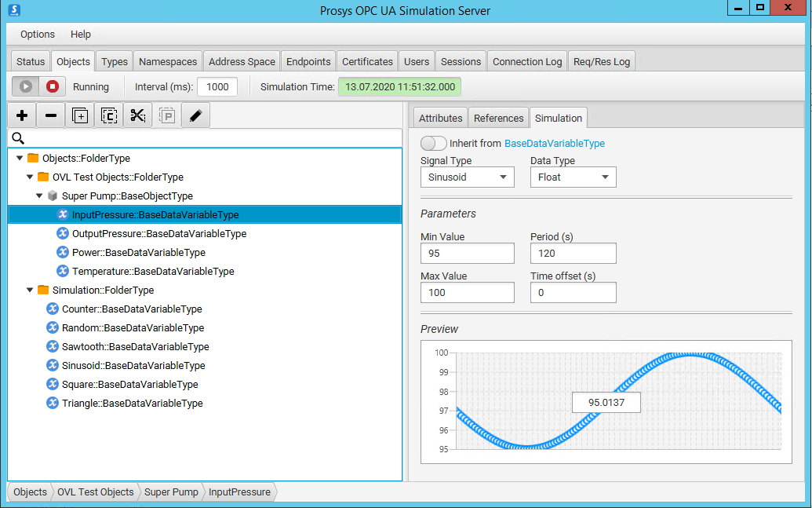
Task: Show the References panel tab
Action: pyautogui.click(x=499, y=119)
